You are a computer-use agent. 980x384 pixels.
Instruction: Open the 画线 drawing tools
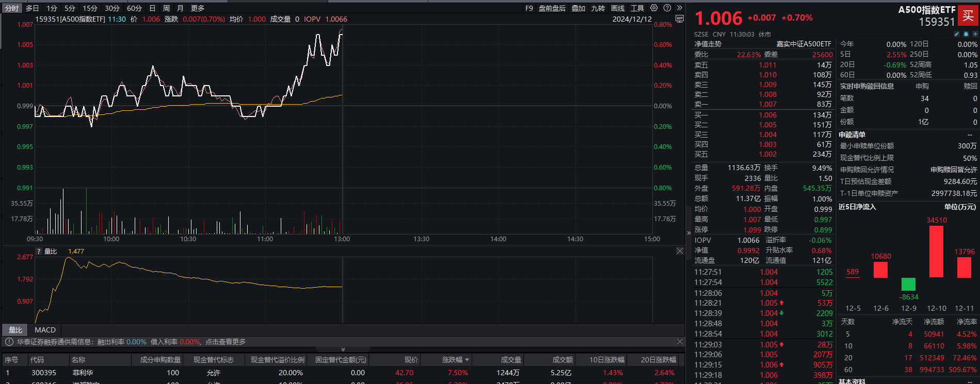(x=618, y=8)
